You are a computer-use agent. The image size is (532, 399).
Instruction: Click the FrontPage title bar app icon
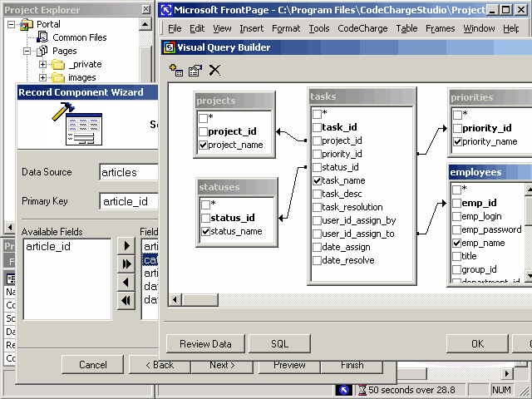coord(166,10)
